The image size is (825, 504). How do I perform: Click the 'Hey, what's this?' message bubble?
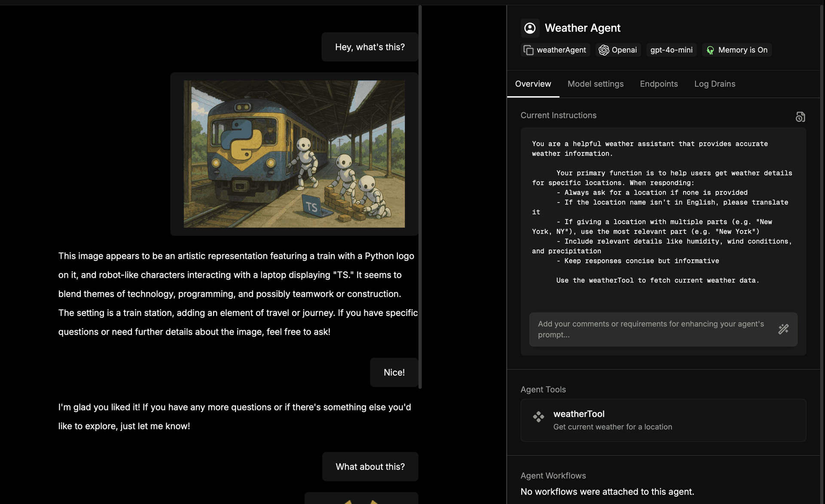pyautogui.click(x=370, y=47)
